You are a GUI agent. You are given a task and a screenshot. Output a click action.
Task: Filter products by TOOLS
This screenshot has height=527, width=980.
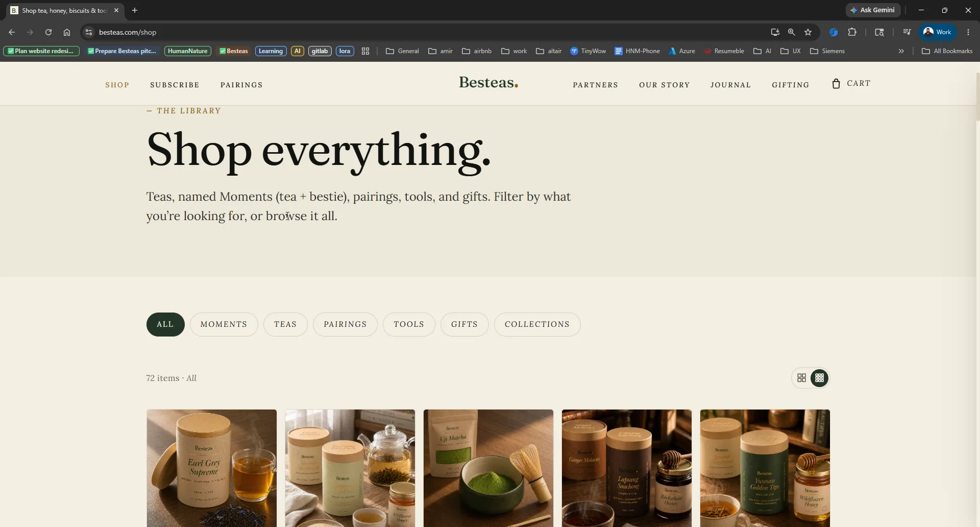coord(409,324)
